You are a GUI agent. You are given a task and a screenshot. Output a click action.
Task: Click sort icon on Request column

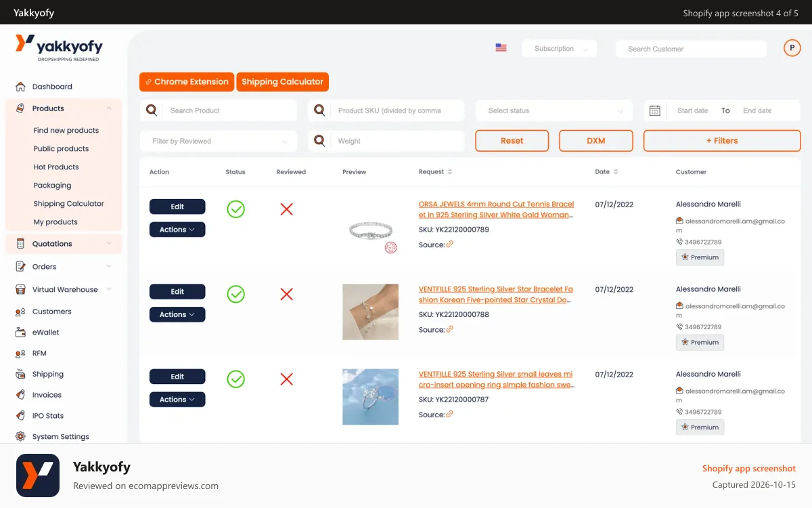tap(450, 172)
